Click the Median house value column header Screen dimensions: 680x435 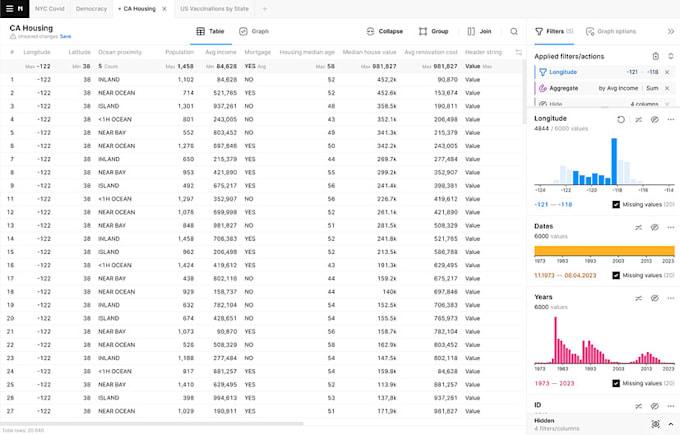pyautogui.click(x=369, y=52)
